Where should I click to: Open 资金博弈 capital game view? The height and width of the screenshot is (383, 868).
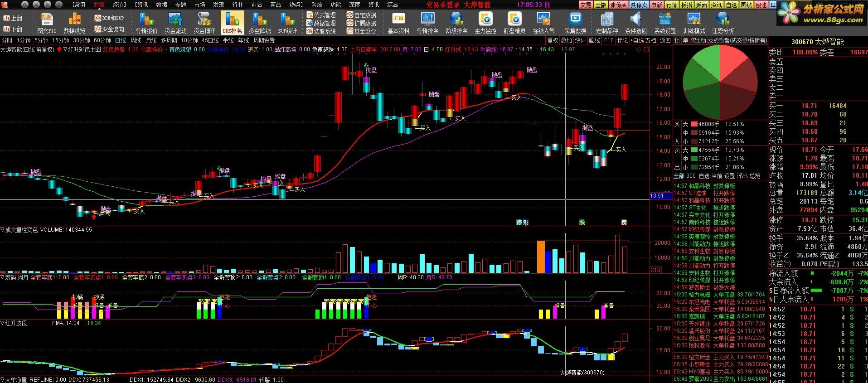[204, 23]
